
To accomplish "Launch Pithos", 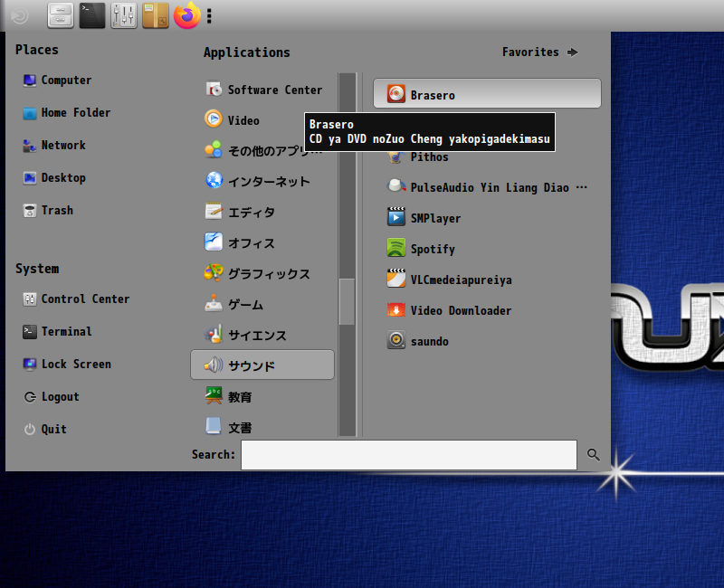I will coord(487,156).
